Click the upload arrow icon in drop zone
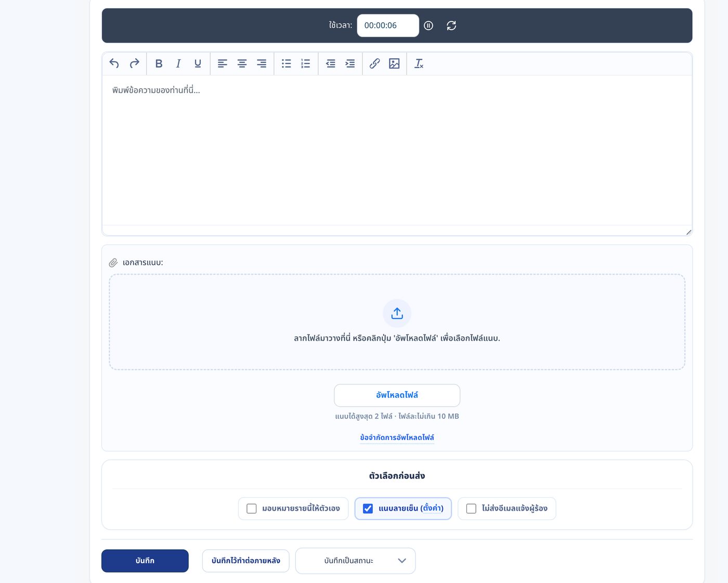 point(397,313)
